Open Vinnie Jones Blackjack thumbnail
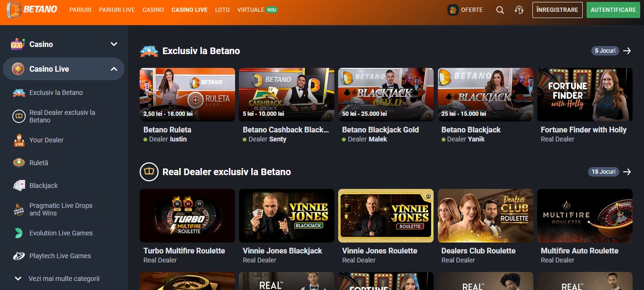 coord(286,215)
